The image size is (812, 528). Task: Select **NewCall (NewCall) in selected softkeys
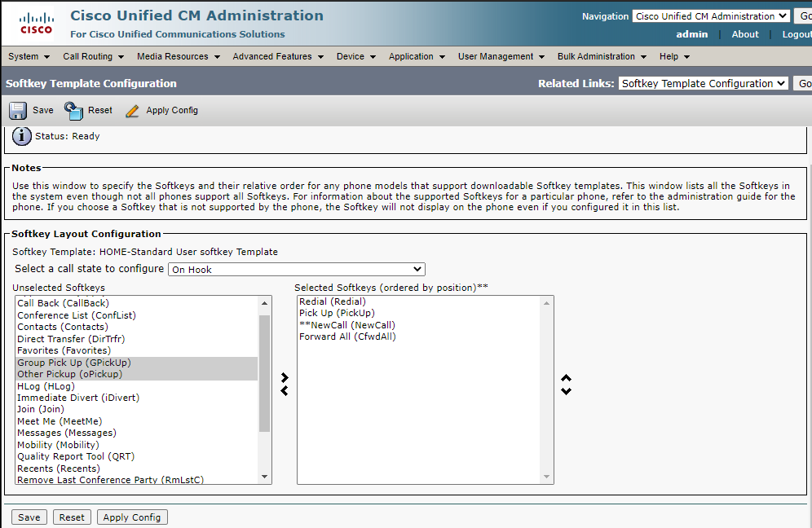point(419,325)
